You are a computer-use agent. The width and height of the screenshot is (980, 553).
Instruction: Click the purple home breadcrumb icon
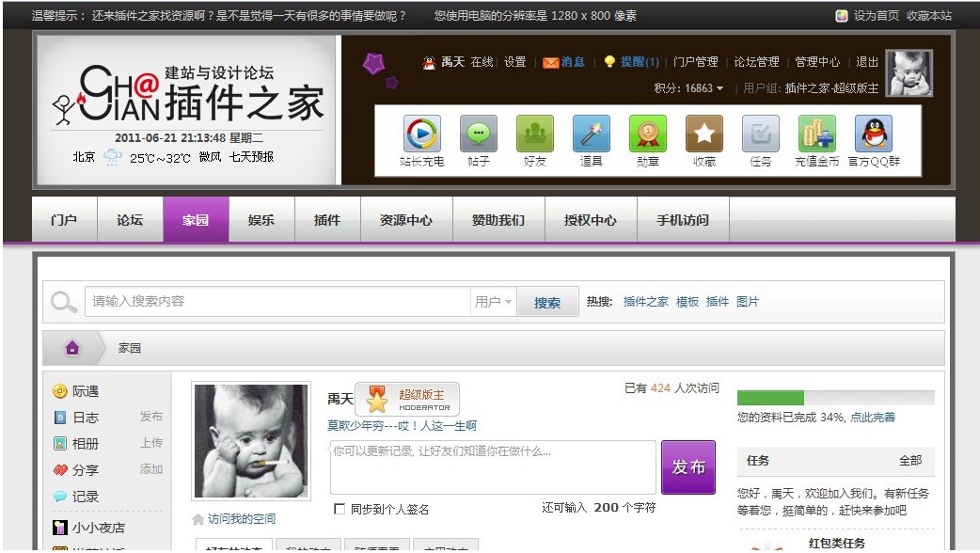click(72, 347)
